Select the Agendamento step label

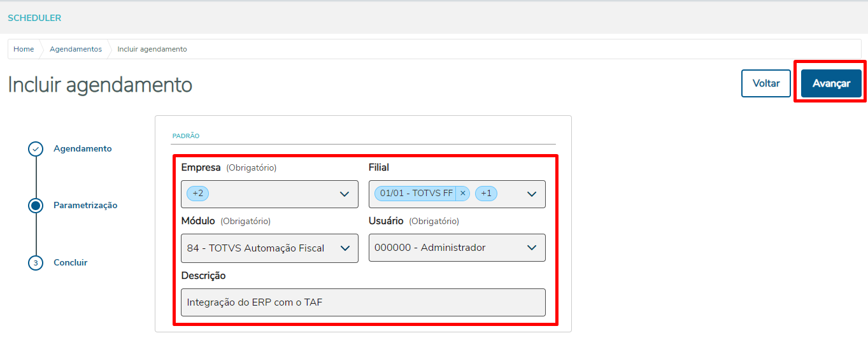pos(83,148)
